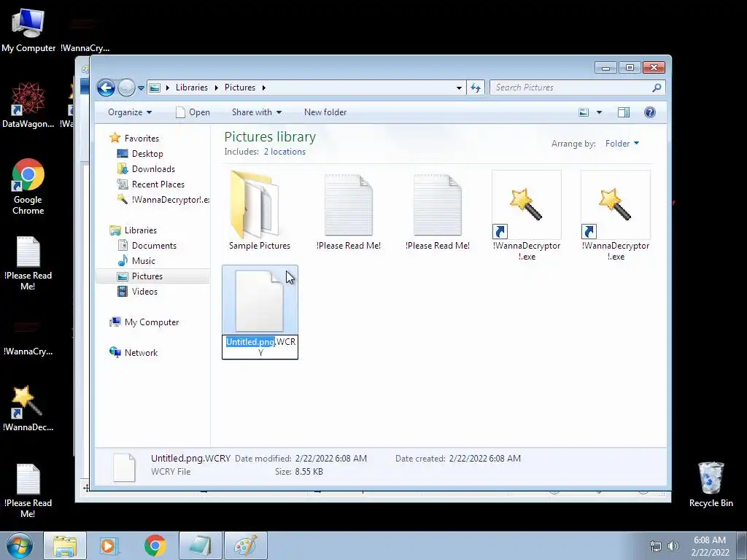Click the Date modified value in details pane
The width and height of the screenshot is (747, 560).
click(330, 459)
